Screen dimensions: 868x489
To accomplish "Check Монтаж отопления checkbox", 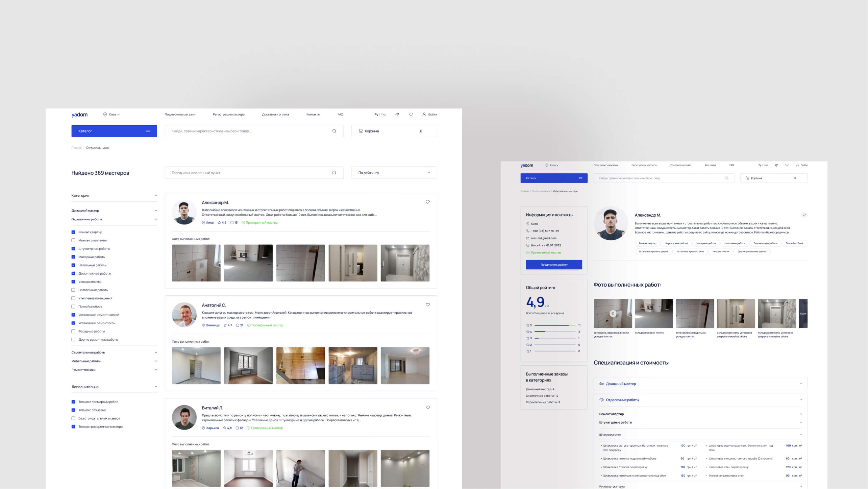I will (73, 240).
